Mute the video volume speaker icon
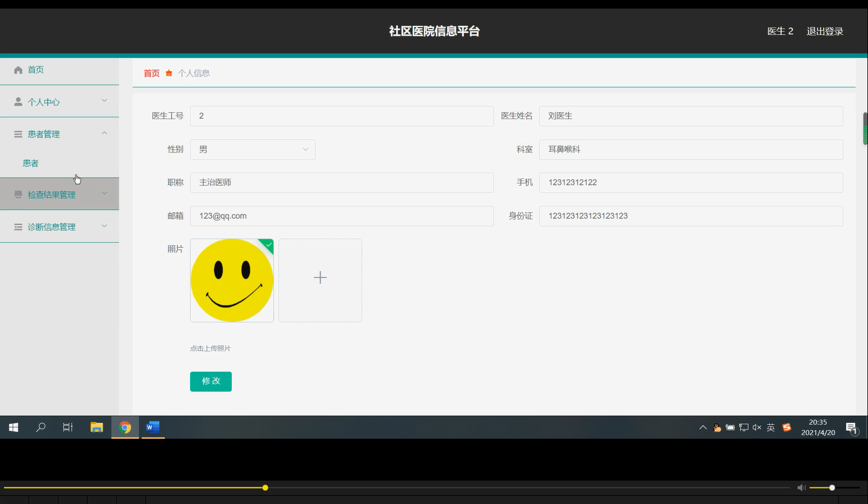Viewport: 868px width, 504px height. click(801, 487)
